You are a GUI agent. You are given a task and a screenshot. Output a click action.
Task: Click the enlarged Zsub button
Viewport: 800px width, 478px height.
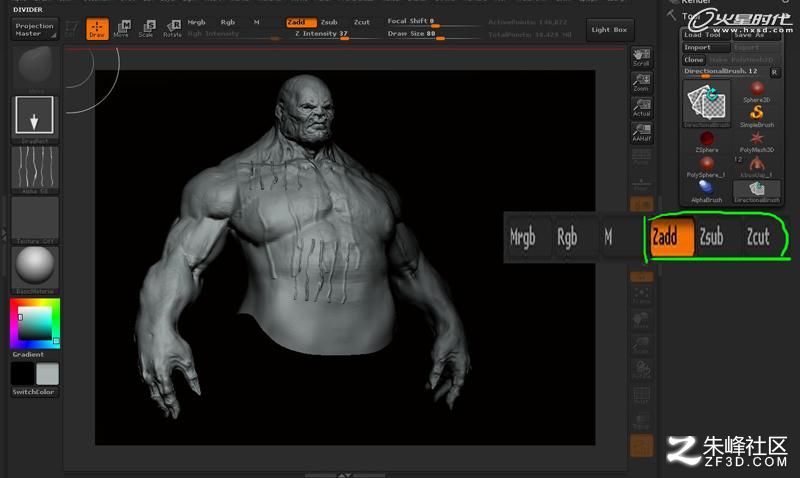coord(711,237)
